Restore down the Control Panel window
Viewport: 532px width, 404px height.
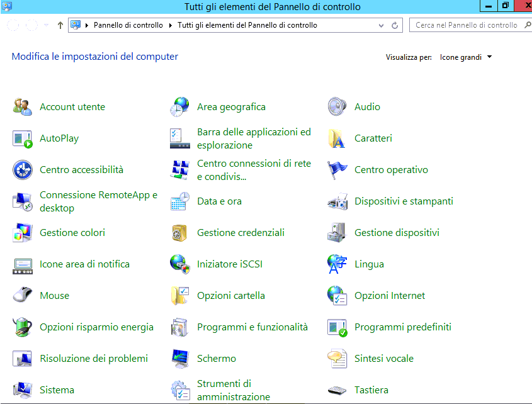[x=506, y=6]
